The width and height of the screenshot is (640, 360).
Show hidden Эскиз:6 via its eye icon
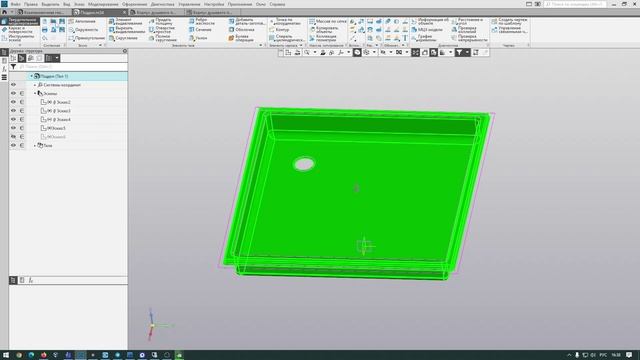click(13, 137)
